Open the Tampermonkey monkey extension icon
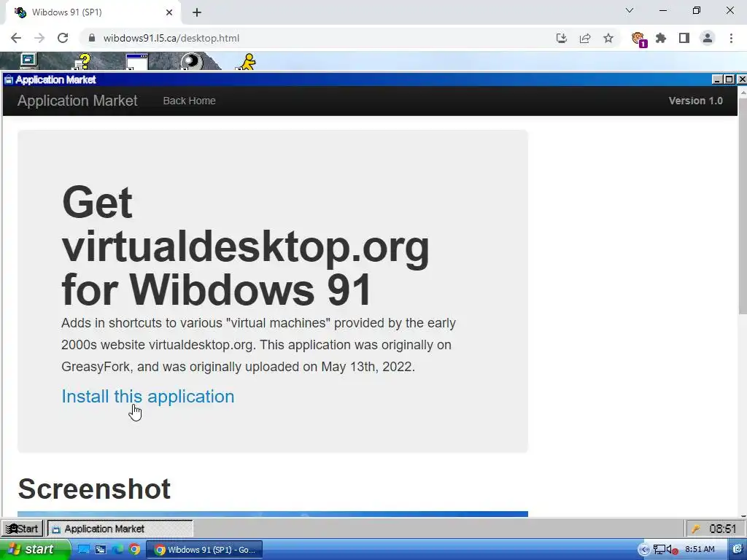The height and width of the screenshot is (560, 747). point(638,39)
